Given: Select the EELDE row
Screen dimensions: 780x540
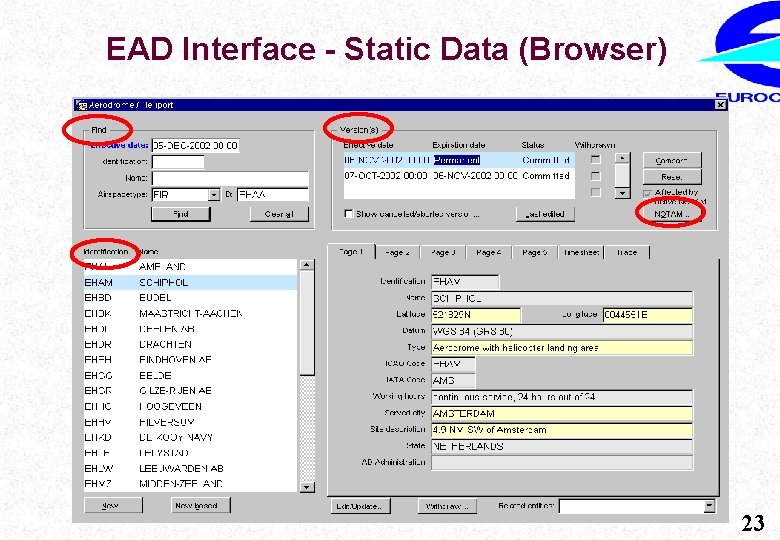Looking at the screenshot, I should pos(191,375).
